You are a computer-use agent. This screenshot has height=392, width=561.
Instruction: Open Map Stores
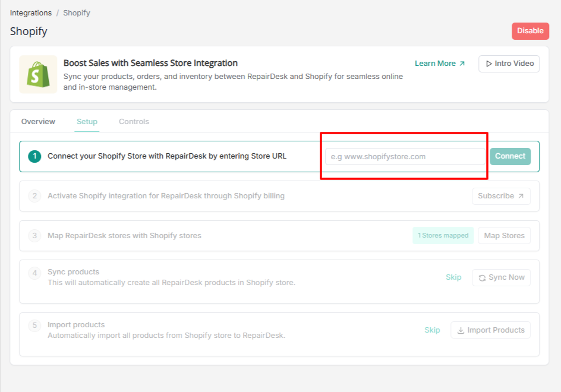(x=504, y=235)
